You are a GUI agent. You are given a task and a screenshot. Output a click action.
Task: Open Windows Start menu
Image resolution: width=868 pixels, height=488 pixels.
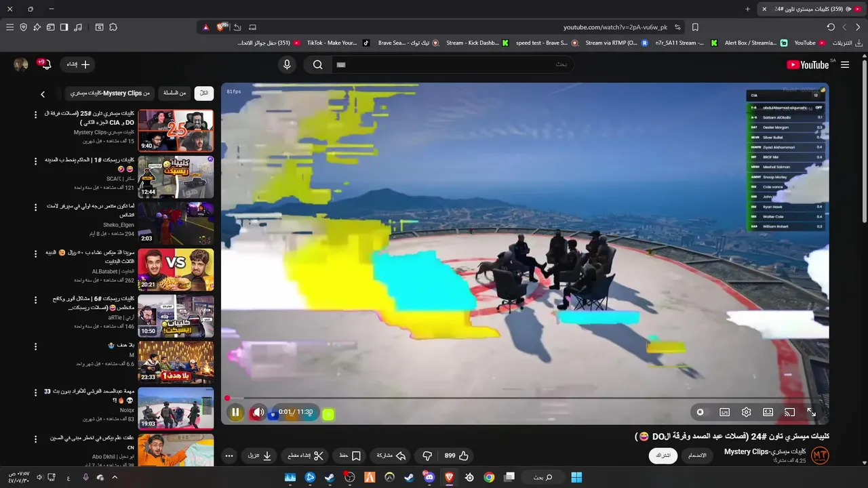click(x=576, y=477)
